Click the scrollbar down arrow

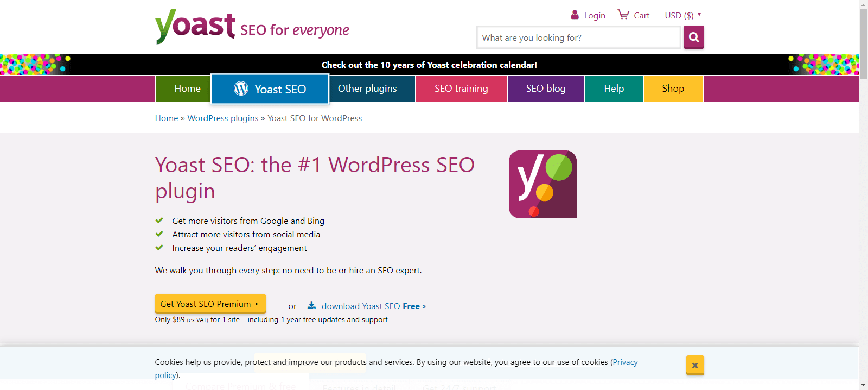tap(863, 385)
